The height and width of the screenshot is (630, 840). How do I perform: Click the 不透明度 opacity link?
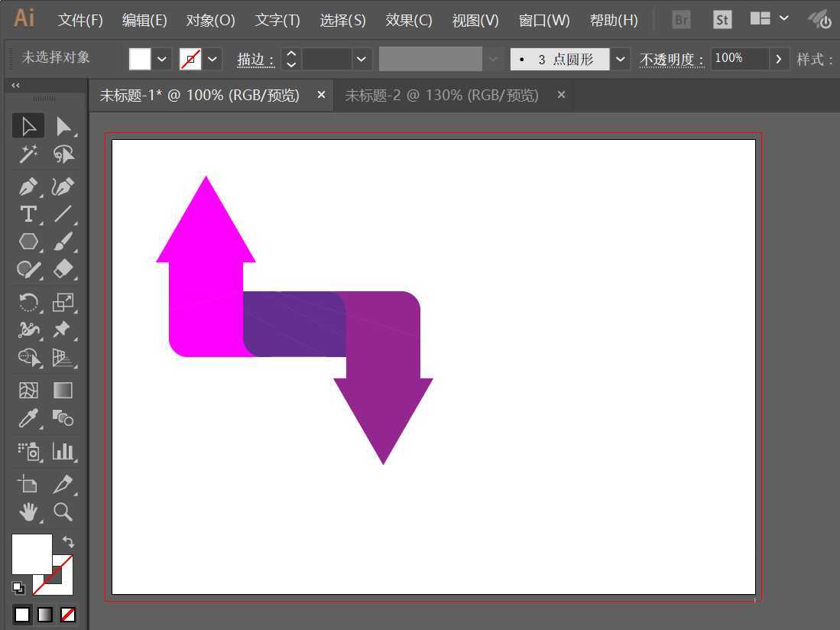point(671,59)
